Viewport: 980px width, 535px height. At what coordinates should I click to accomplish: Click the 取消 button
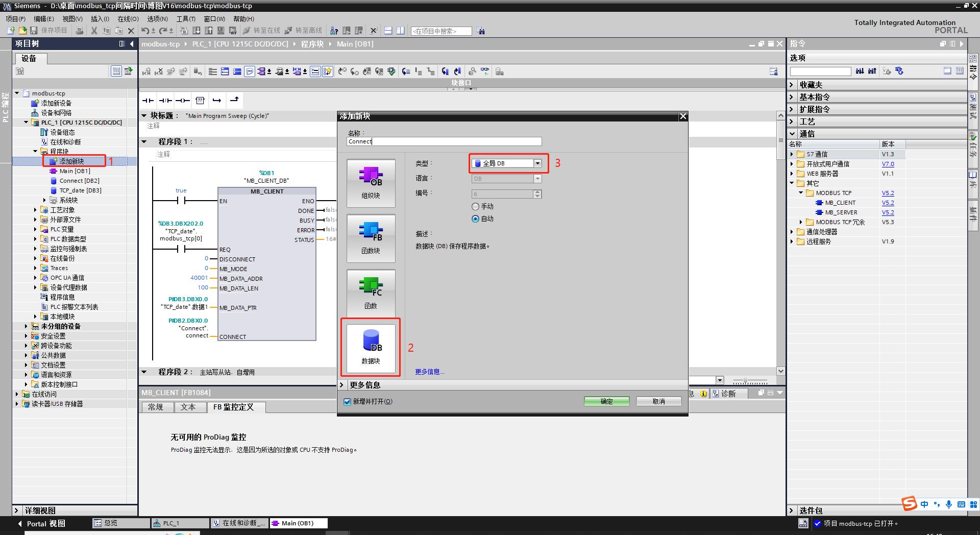click(659, 402)
